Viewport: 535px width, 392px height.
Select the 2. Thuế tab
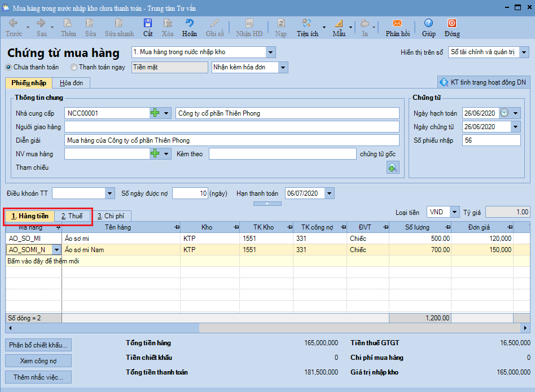click(x=72, y=216)
